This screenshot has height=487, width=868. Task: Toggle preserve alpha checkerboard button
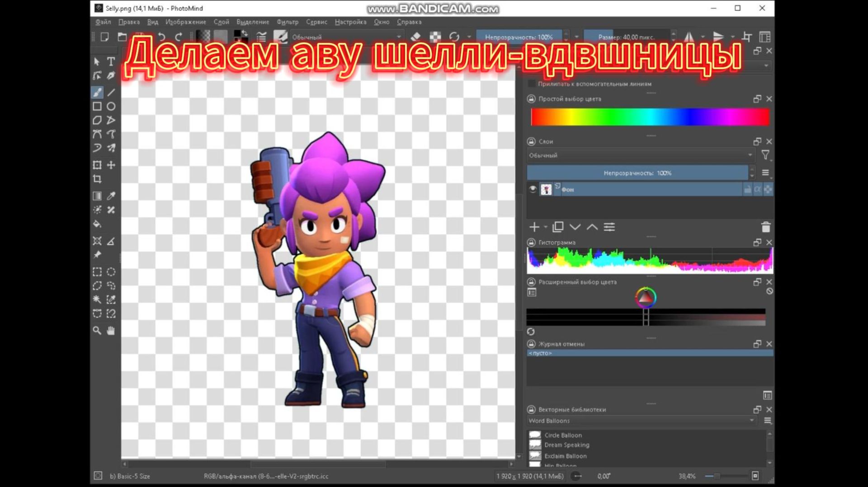click(x=435, y=37)
